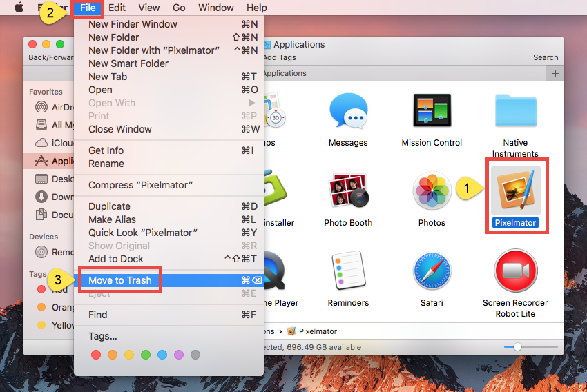
Task: Open the Apple menu
Action: click(19, 8)
